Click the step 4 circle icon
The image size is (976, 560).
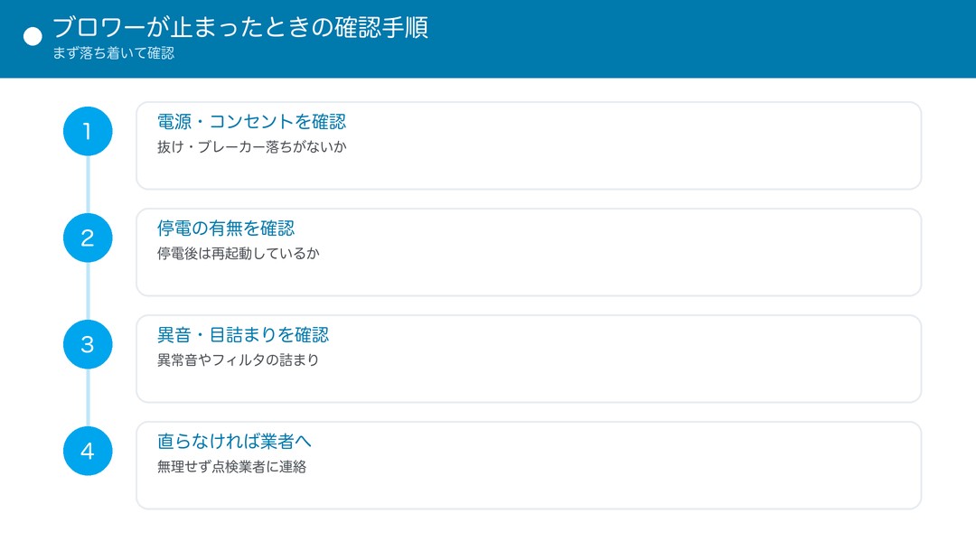(x=88, y=451)
